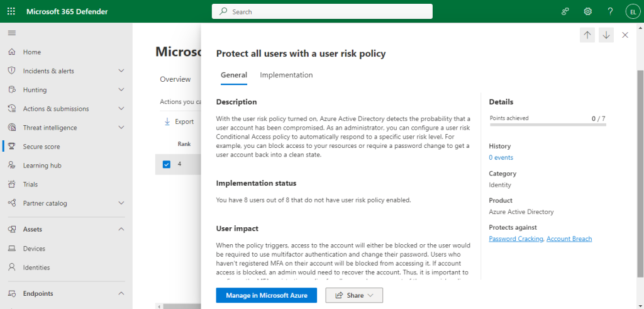Expand the Partner catalog chevron
This screenshot has width=644, height=309.
point(121,203)
